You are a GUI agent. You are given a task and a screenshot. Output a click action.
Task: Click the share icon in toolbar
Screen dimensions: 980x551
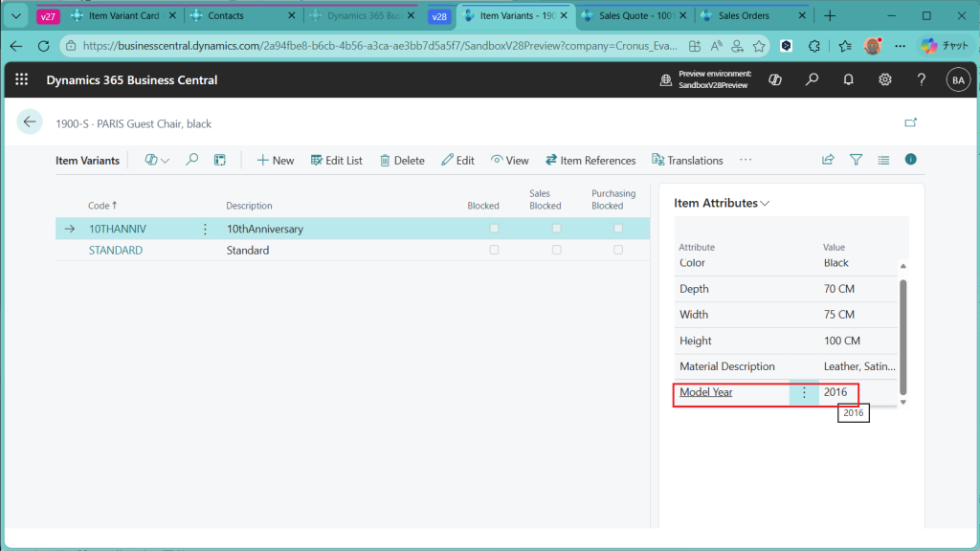click(828, 160)
